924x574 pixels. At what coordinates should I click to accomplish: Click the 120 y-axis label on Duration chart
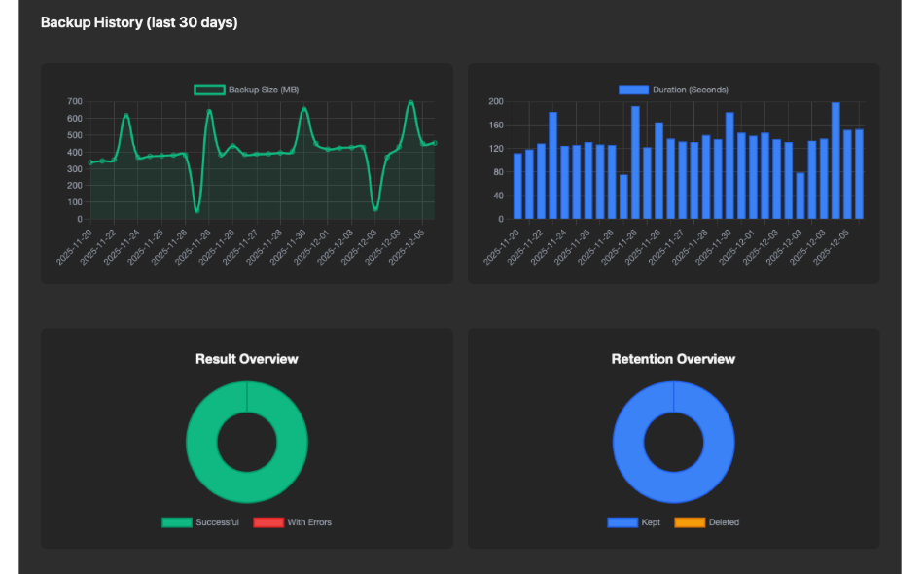pos(496,149)
